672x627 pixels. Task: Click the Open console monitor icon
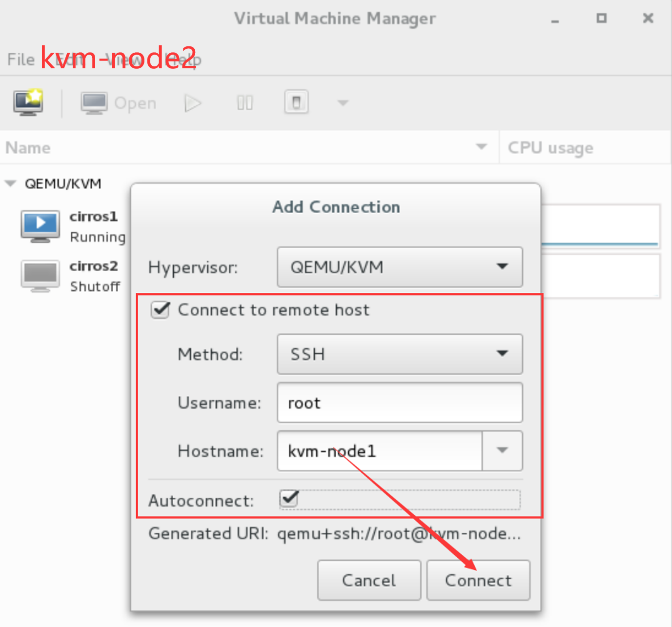point(94,103)
